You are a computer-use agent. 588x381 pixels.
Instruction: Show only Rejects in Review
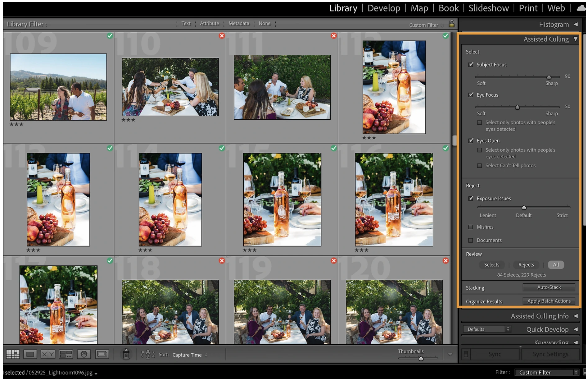(x=526, y=265)
